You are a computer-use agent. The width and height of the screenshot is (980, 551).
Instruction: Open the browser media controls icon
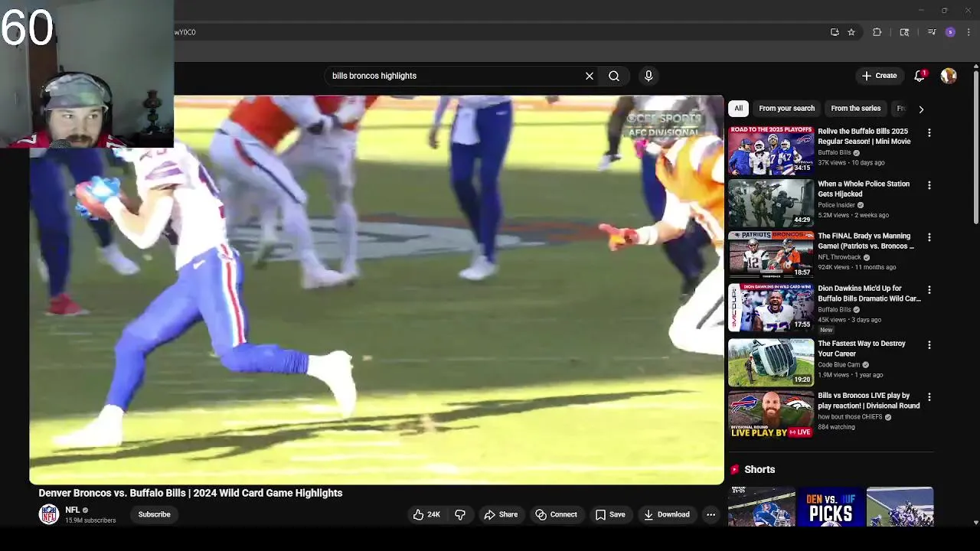932,32
